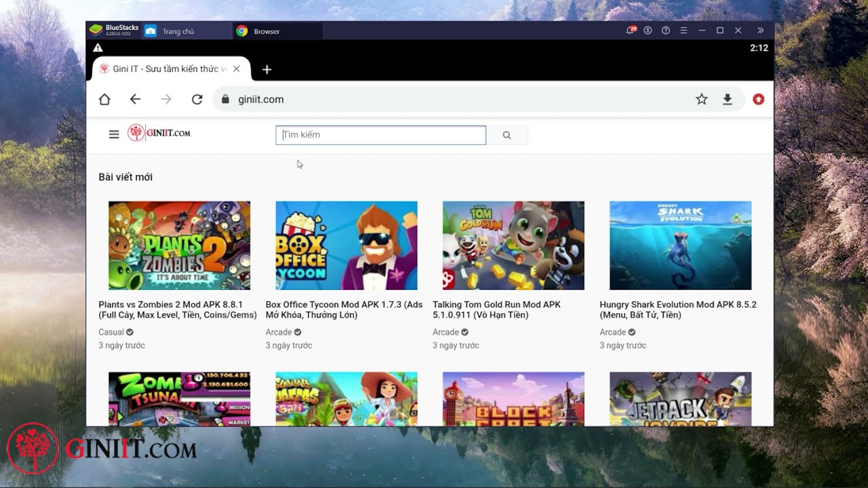868x488 pixels.
Task: Click Bài viết mới heading
Action: click(x=125, y=177)
